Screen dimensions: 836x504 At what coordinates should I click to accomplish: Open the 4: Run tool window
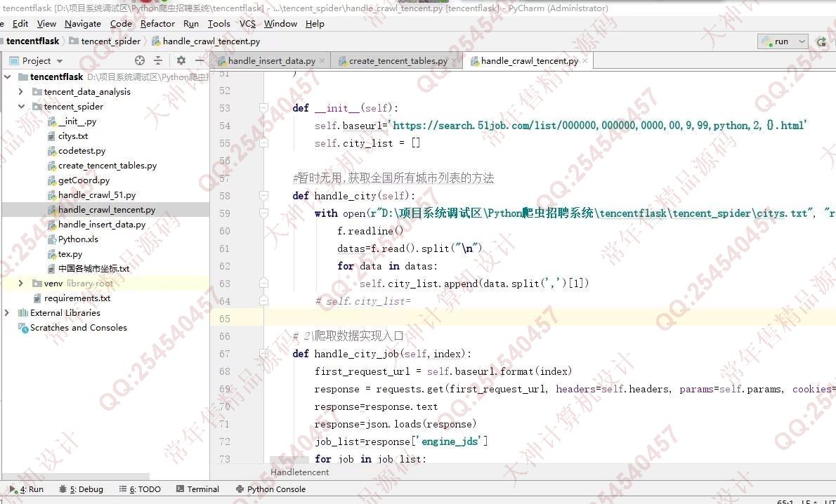click(27, 489)
